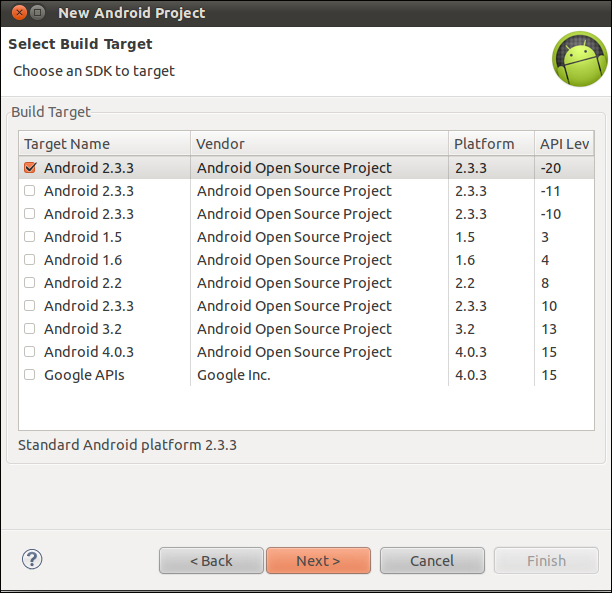Screen dimensions: 612x593
Task: Check the Android 4.0.3 checkbox
Action: (30, 352)
